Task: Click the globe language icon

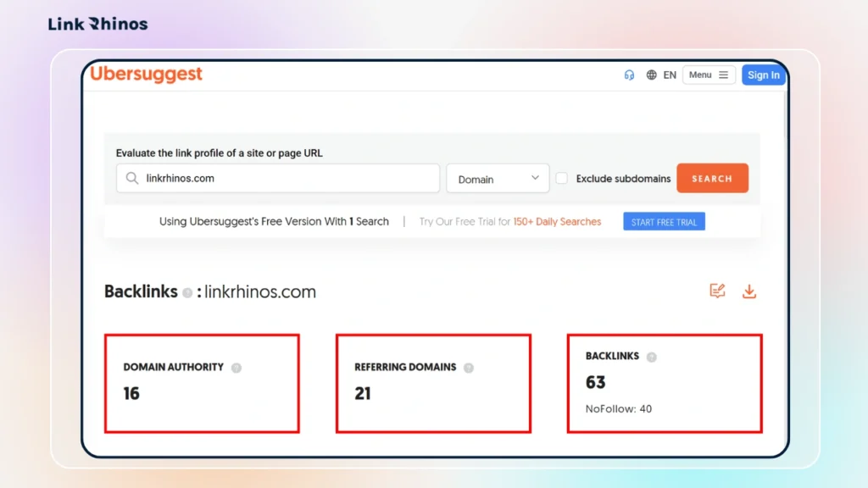Action: [652, 75]
